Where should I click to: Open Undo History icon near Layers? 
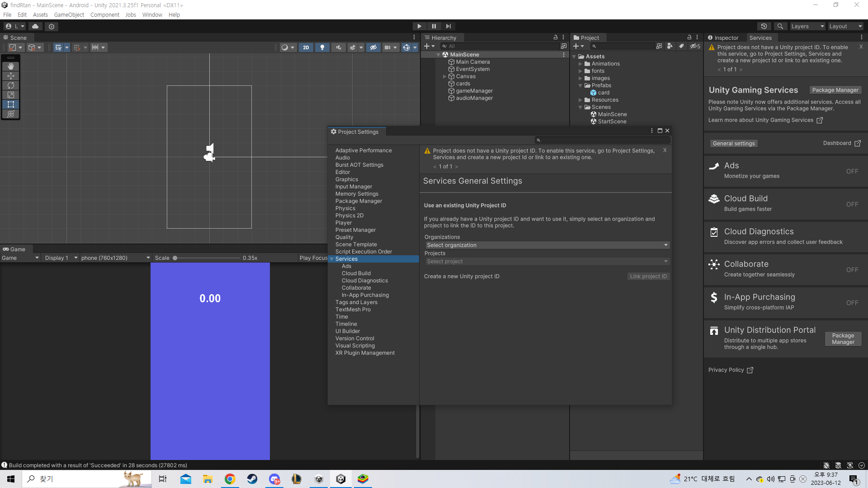(x=764, y=26)
